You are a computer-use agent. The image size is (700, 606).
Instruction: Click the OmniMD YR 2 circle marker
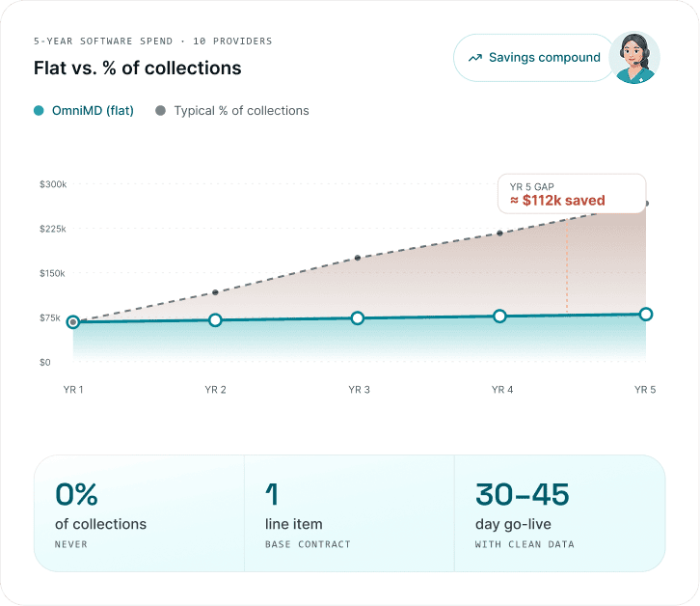(215, 320)
